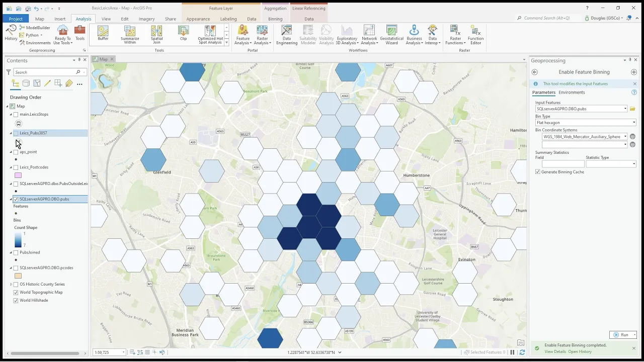Open tool help for Enable Feature Binning
This screenshot has width=644, height=362.
pyautogui.click(x=634, y=93)
